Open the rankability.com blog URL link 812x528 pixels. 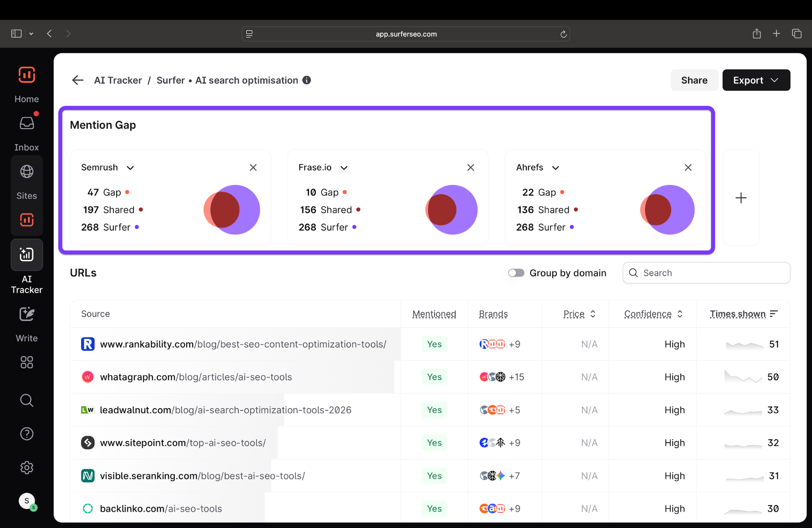tap(243, 344)
